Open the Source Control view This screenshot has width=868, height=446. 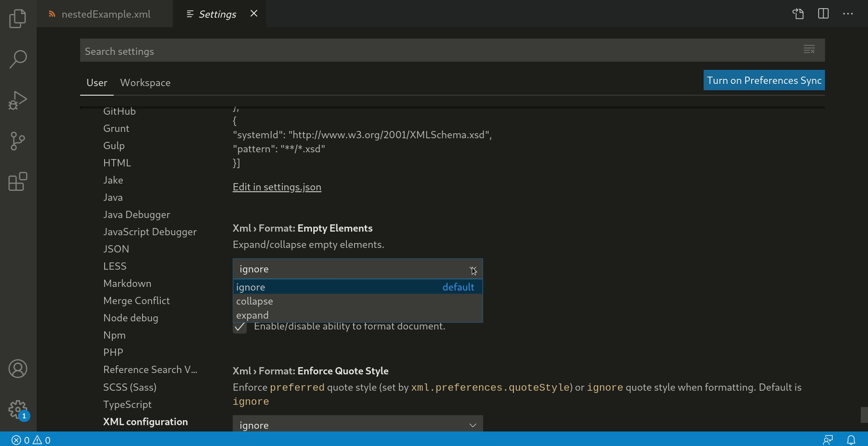pos(17,141)
